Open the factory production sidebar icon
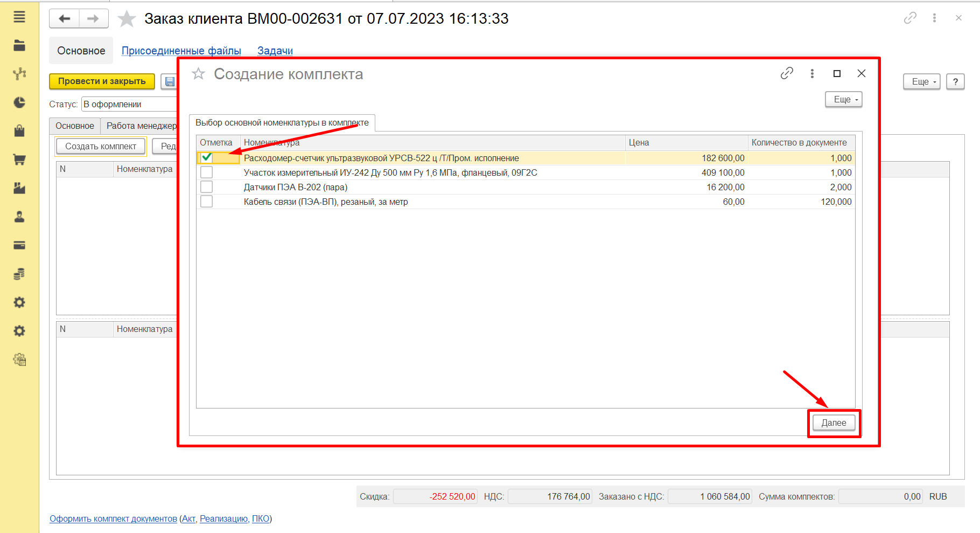980x533 pixels. point(19,188)
